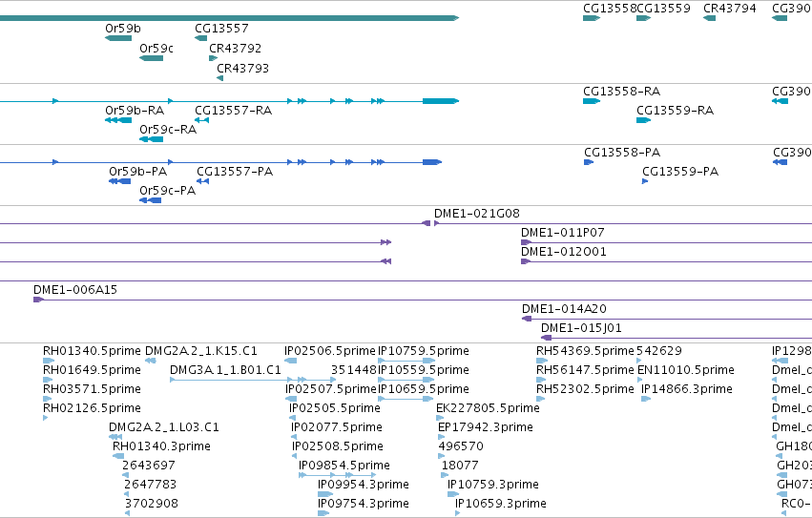Select the RH01340.5prime EST
The height and width of the screenshot is (518, 812).
coord(49,361)
